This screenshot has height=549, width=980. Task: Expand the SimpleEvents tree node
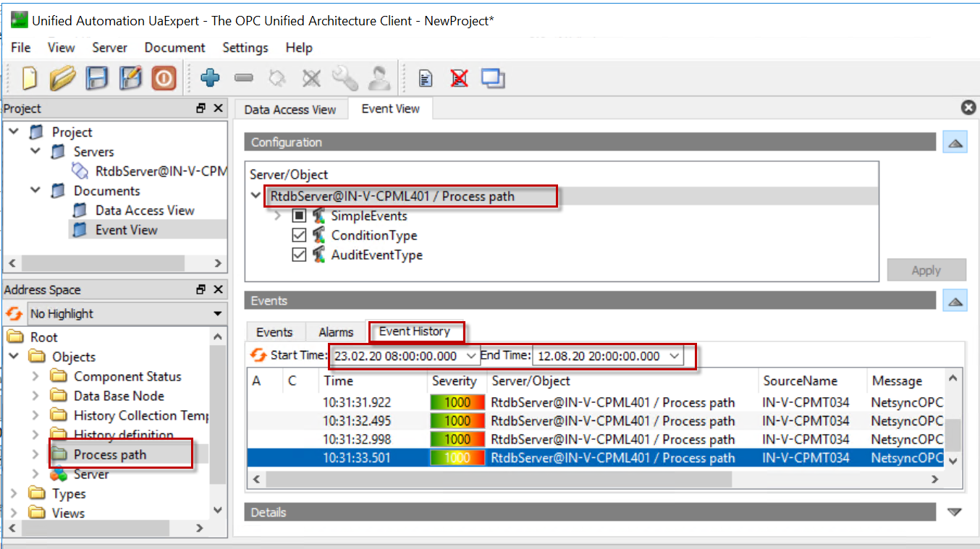click(x=279, y=216)
